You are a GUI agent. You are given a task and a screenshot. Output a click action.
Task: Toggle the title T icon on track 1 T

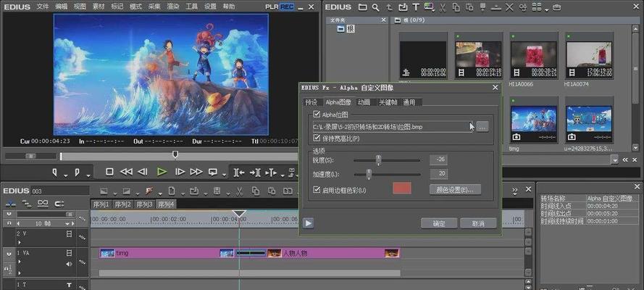69,285
